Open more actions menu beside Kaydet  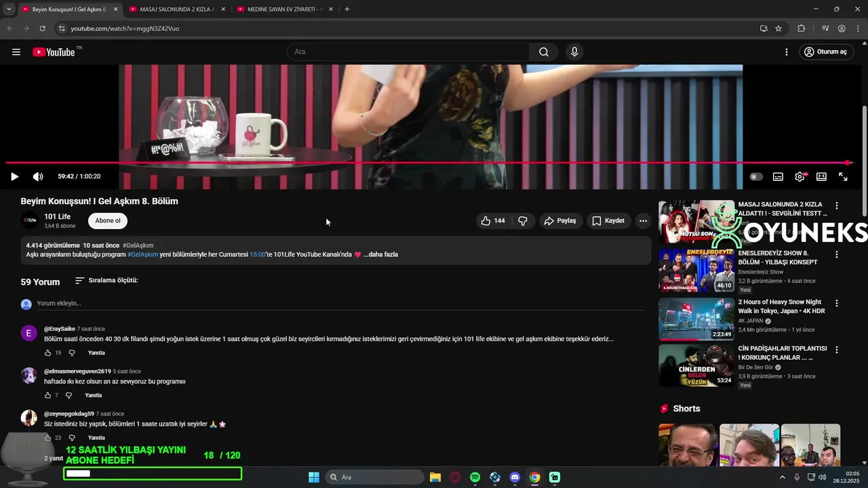click(x=643, y=221)
